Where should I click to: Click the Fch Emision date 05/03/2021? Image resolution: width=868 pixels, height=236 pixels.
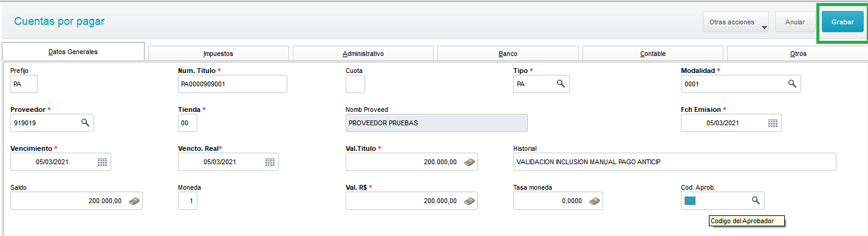click(x=723, y=123)
